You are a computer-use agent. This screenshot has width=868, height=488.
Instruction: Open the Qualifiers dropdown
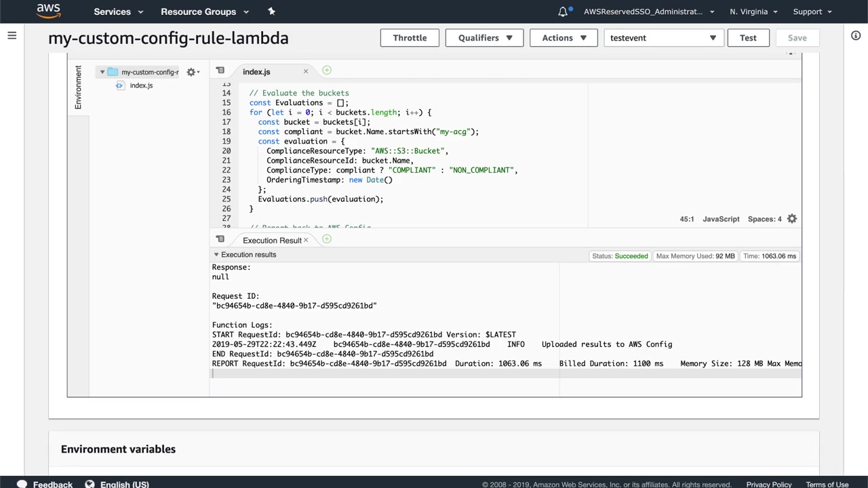click(484, 38)
